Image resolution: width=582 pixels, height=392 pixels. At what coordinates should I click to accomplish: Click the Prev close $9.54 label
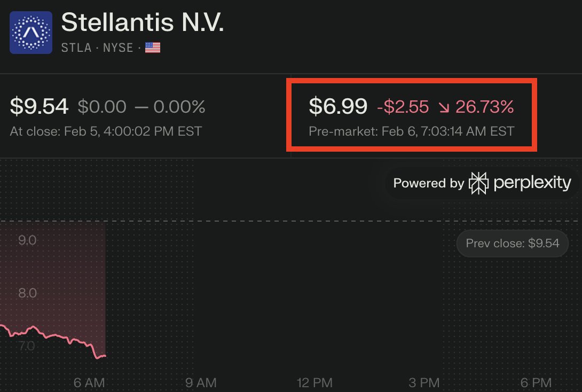pyautogui.click(x=512, y=243)
